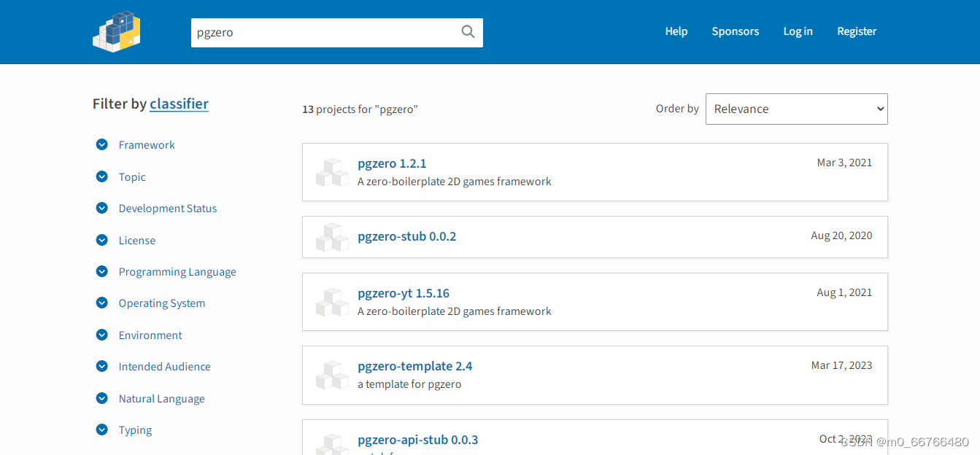This screenshot has height=455, width=980.
Task: Expand the License classifier filter
Action: [101, 240]
